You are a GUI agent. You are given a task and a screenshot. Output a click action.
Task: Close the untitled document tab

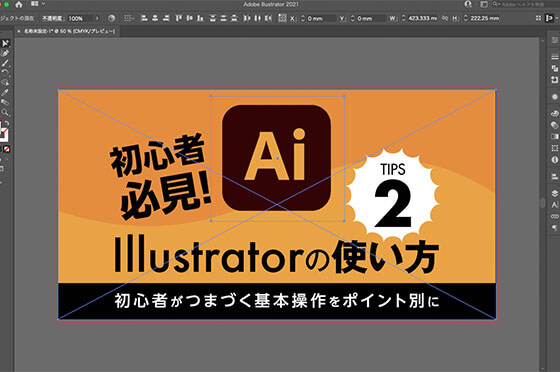click(19, 31)
